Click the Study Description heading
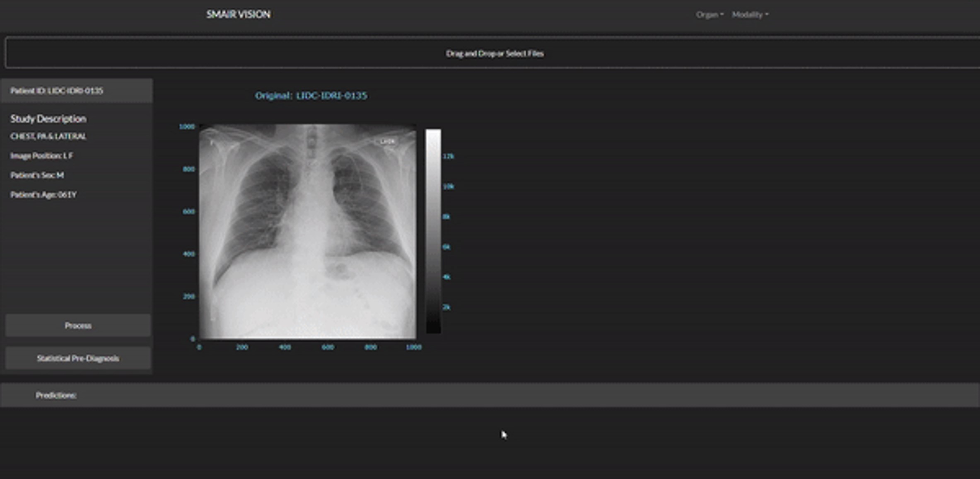Viewport: 980px width, 479px height. click(x=48, y=119)
